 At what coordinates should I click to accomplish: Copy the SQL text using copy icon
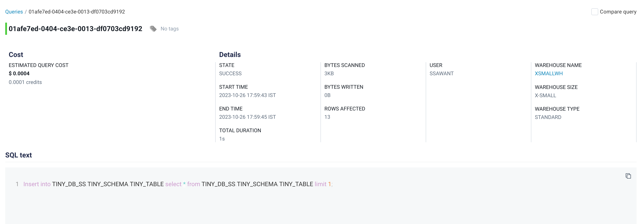point(628,176)
